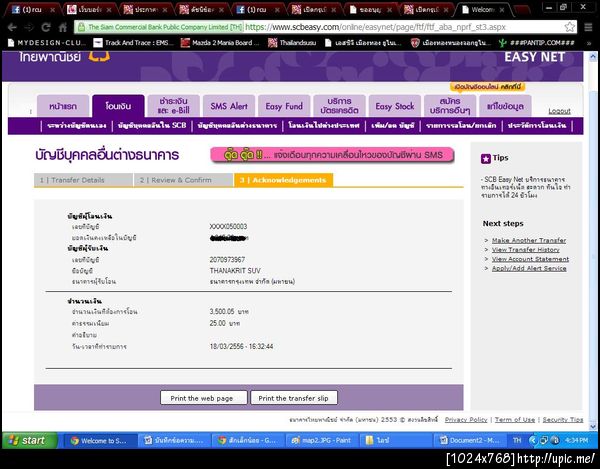Open View Transfer History link
The image size is (600, 469).
click(x=525, y=249)
